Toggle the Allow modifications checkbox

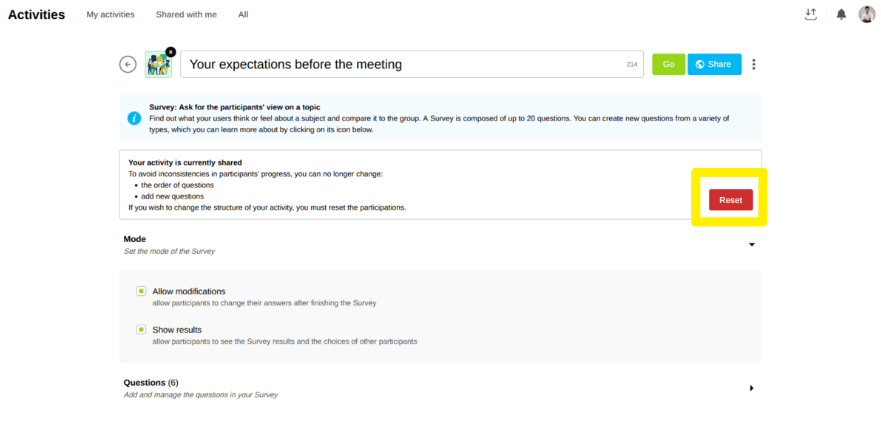coord(142,291)
